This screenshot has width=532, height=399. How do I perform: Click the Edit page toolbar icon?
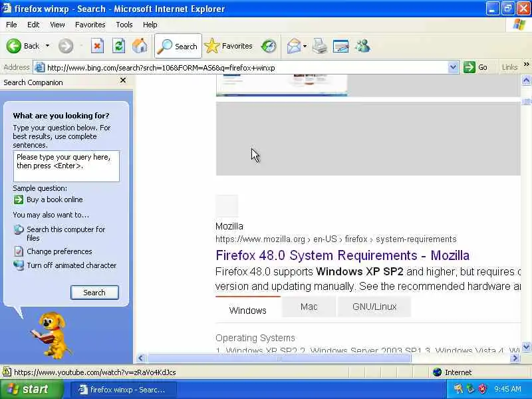point(341,46)
